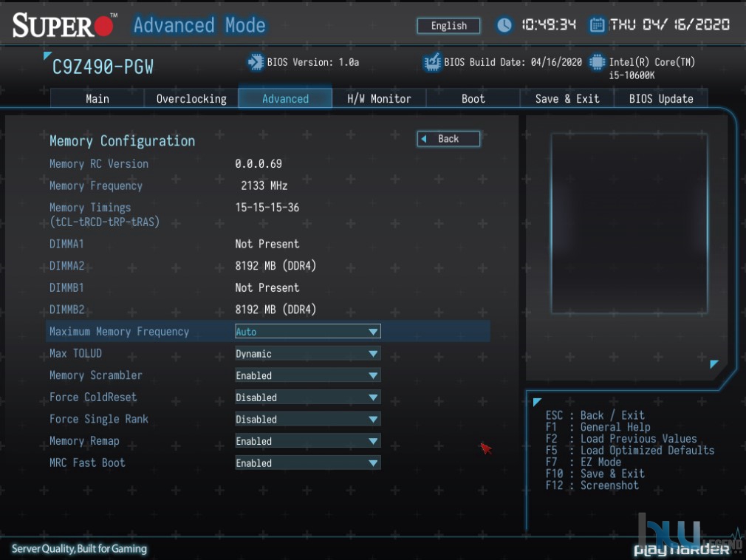
Task: Switch to the Main tab
Action: click(x=97, y=99)
